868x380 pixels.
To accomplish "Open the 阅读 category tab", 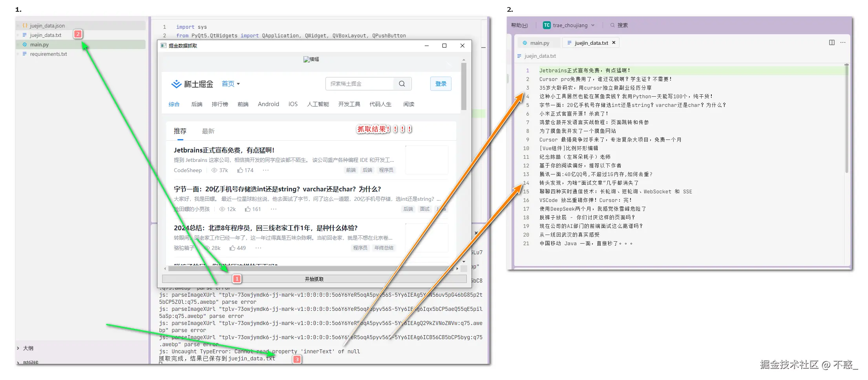I will coord(409,104).
